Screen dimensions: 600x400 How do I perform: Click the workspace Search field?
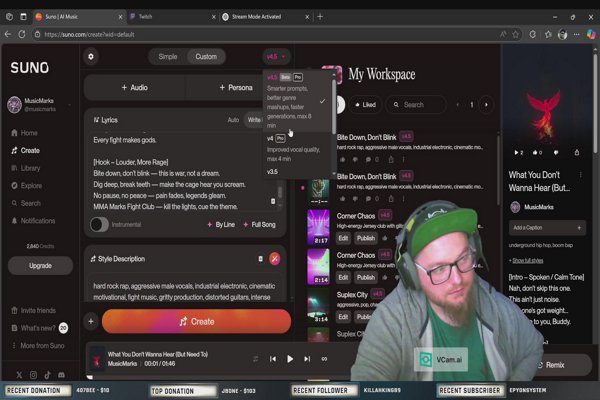click(416, 104)
